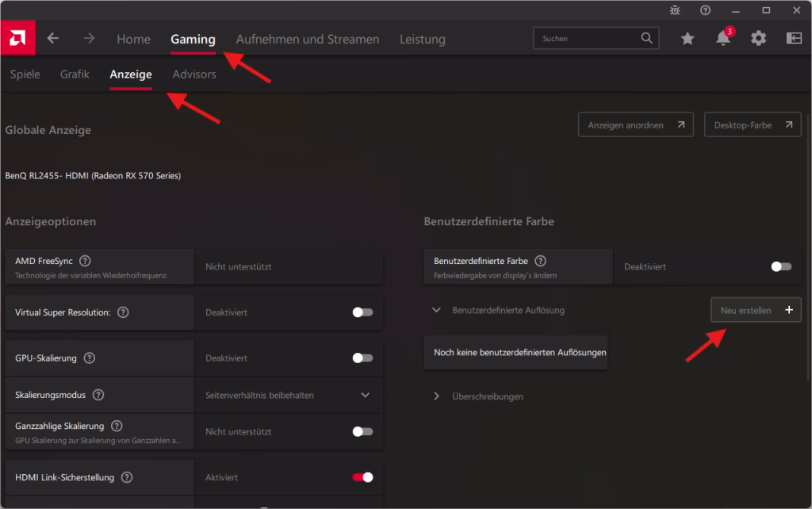Click the Neu erstellen button
The width and height of the screenshot is (812, 509).
tap(755, 309)
